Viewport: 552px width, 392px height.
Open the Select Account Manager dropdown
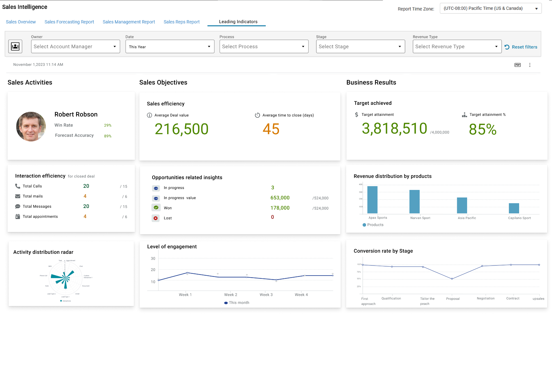pos(75,47)
